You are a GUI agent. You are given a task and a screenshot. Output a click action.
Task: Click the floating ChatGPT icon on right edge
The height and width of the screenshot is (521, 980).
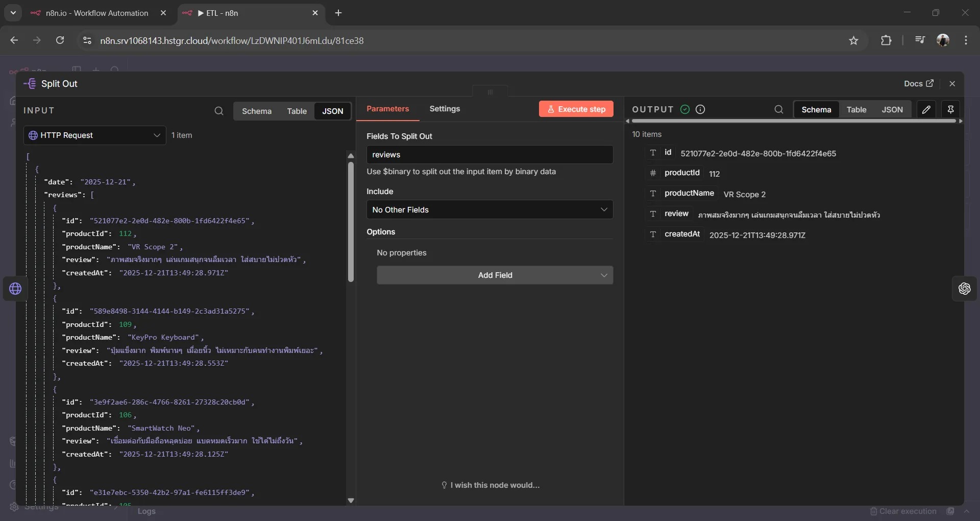[964, 289]
